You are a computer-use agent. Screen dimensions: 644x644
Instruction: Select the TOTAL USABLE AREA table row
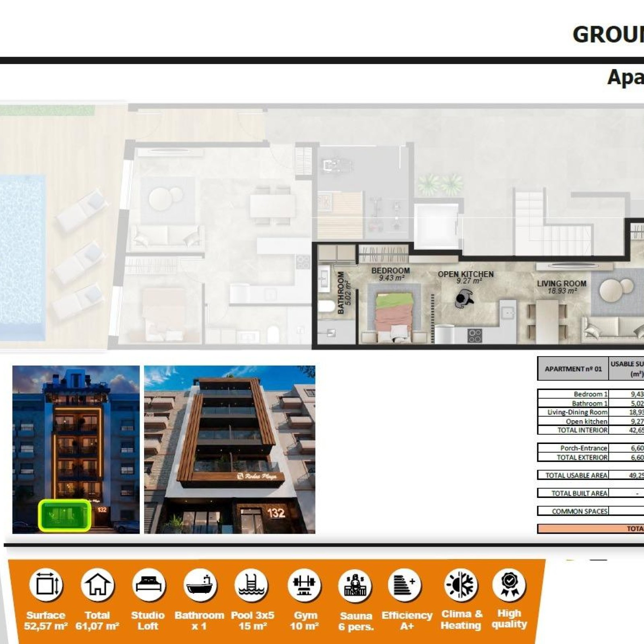pos(591,475)
